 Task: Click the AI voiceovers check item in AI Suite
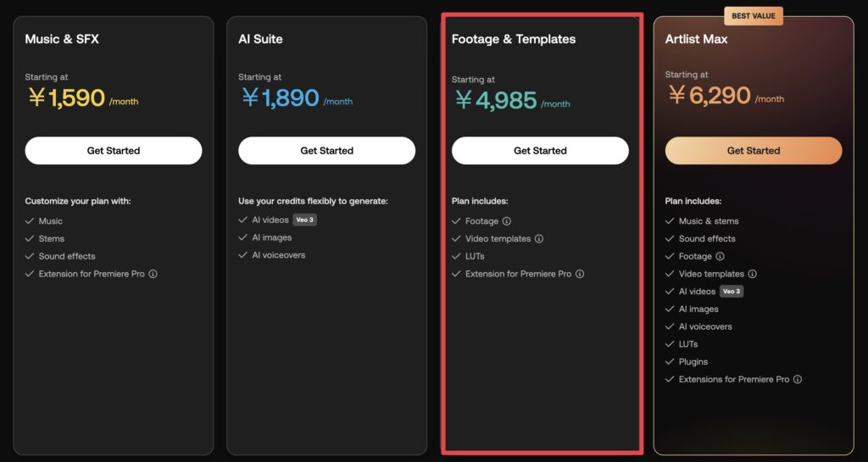click(x=272, y=255)
